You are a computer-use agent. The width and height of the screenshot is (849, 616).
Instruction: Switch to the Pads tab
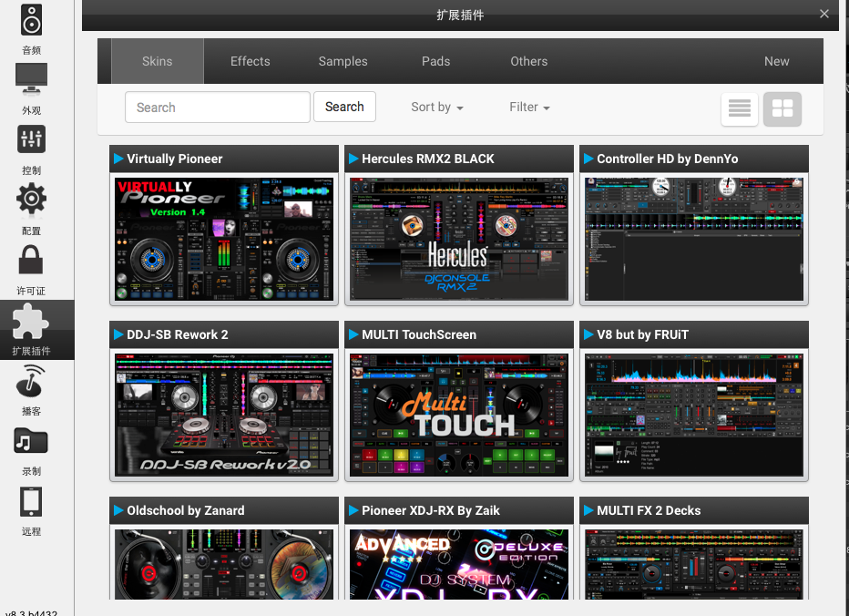(435, 61)
